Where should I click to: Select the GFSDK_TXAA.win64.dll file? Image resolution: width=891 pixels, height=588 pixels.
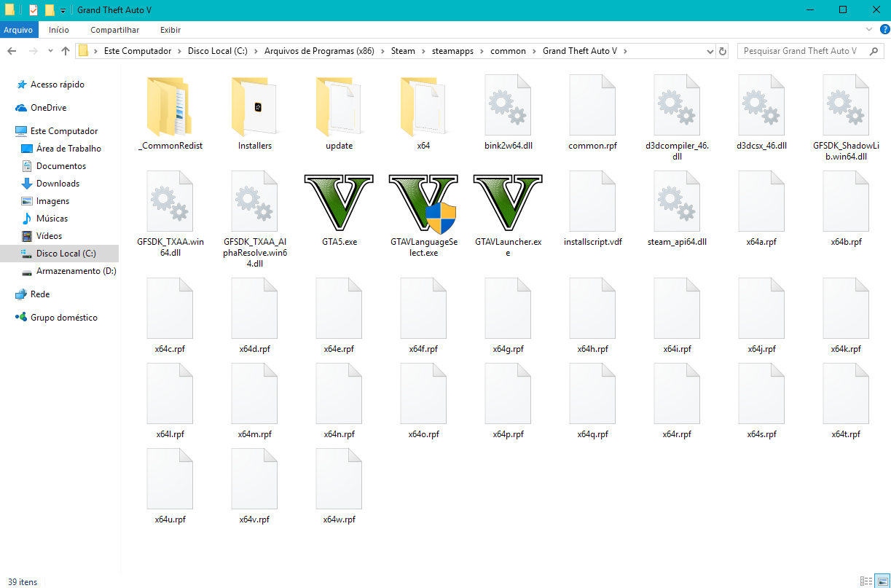170,200
